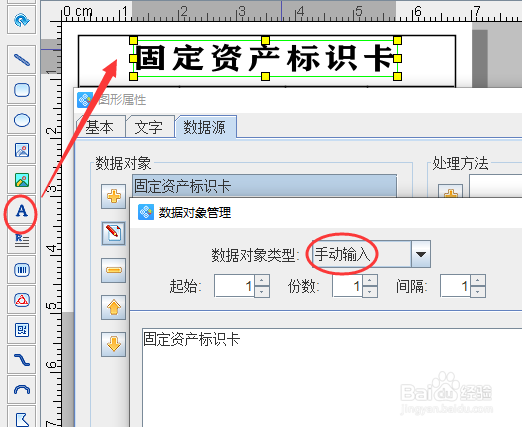Image resolution: width=522 pixels, height=427 pixels.
Task: Select the rich text tool
Action: pyautogui.click(x=22, y=240)
